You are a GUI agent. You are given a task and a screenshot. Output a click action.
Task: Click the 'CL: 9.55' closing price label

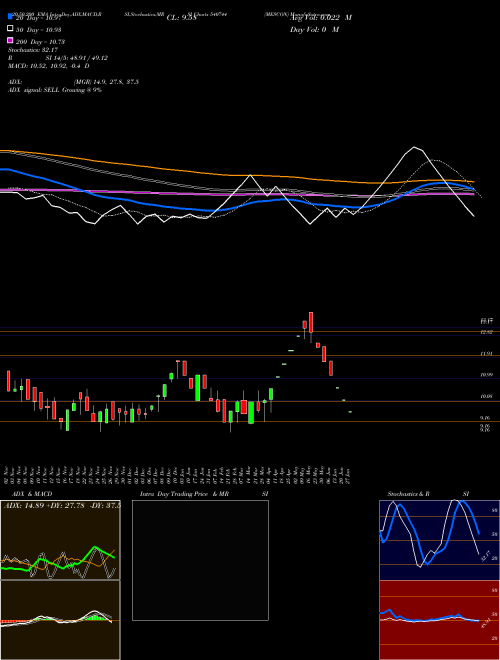[182, 18]
